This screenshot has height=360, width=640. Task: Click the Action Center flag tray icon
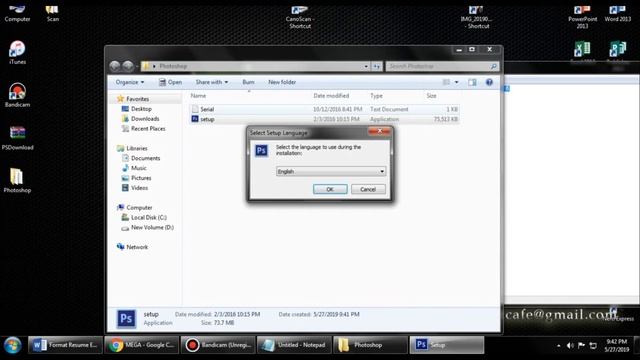pos(581,346)
